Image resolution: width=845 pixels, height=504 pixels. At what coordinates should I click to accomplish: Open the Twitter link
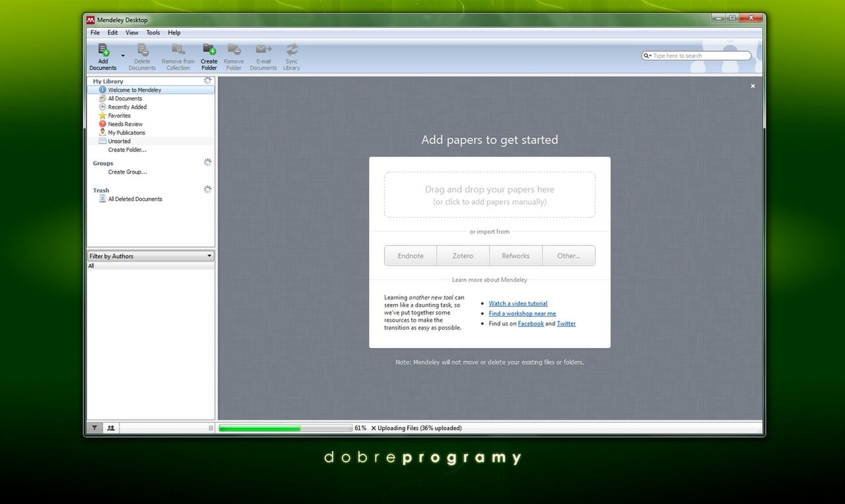pyautogui.click(x=566, y=324)
